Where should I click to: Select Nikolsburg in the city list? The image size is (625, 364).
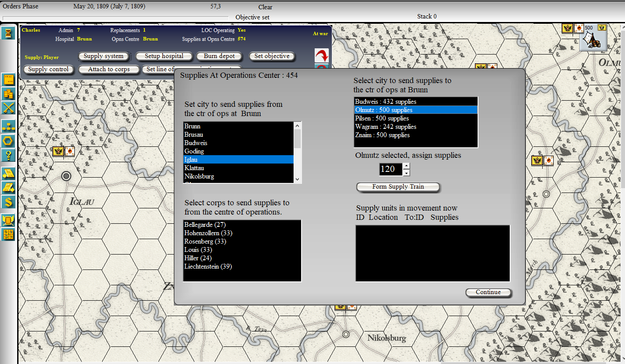[x=239, y=176]
